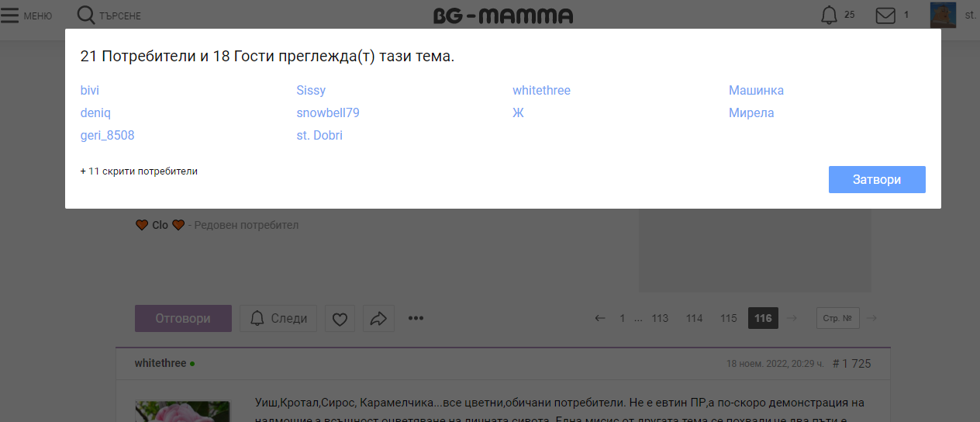Go to previous page arrow
The image size is (980, 422).
click(599, 318)
